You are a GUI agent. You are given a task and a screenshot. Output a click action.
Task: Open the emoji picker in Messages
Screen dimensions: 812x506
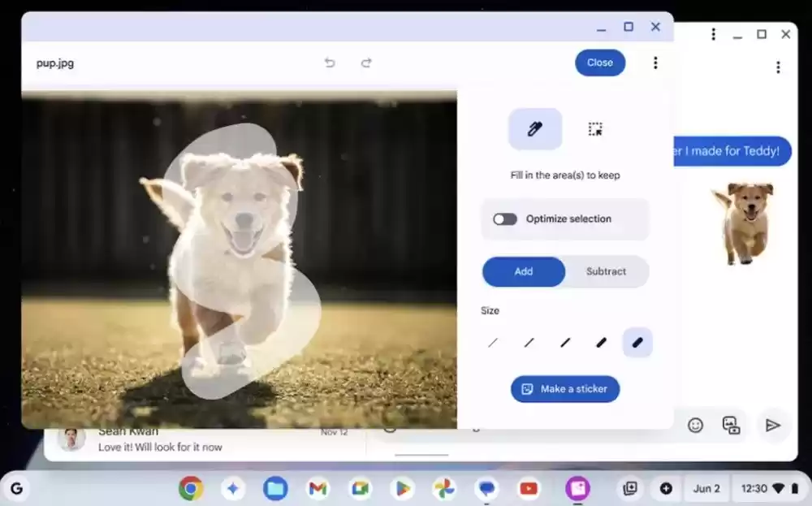(696, 425)
